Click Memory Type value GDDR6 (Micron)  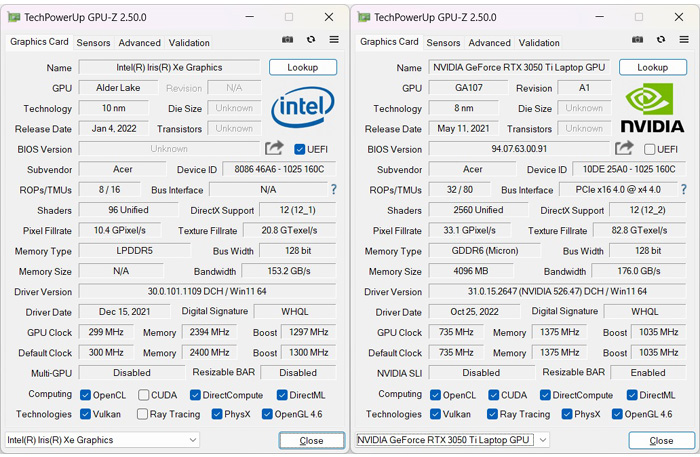click(x=484, y=251)
